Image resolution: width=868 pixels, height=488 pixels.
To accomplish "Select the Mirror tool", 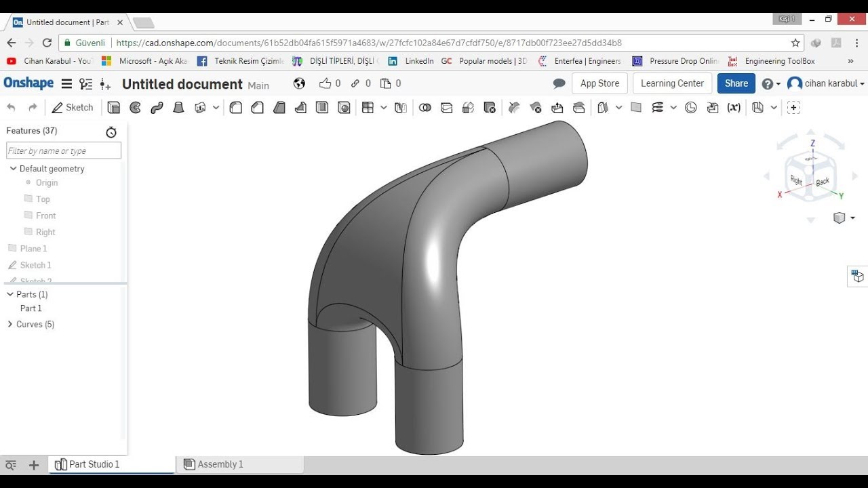I will pos(401,107).
